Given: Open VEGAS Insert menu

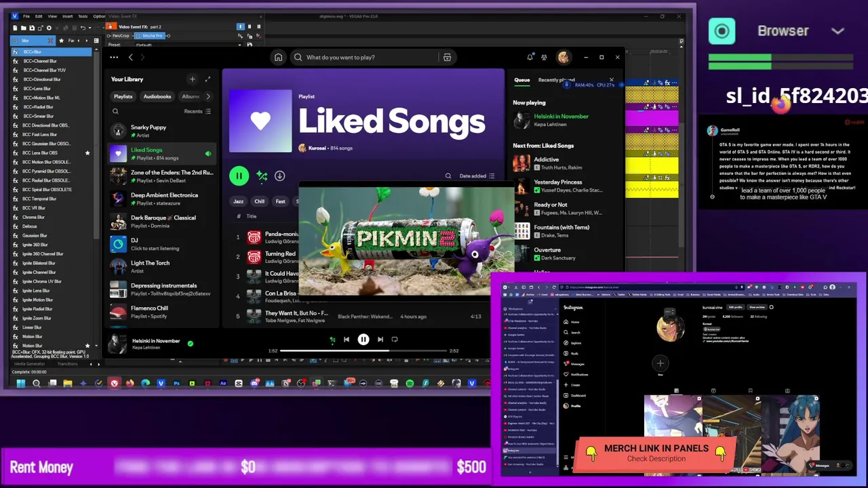Looking at the screenshot, I should tap(68, 16).
